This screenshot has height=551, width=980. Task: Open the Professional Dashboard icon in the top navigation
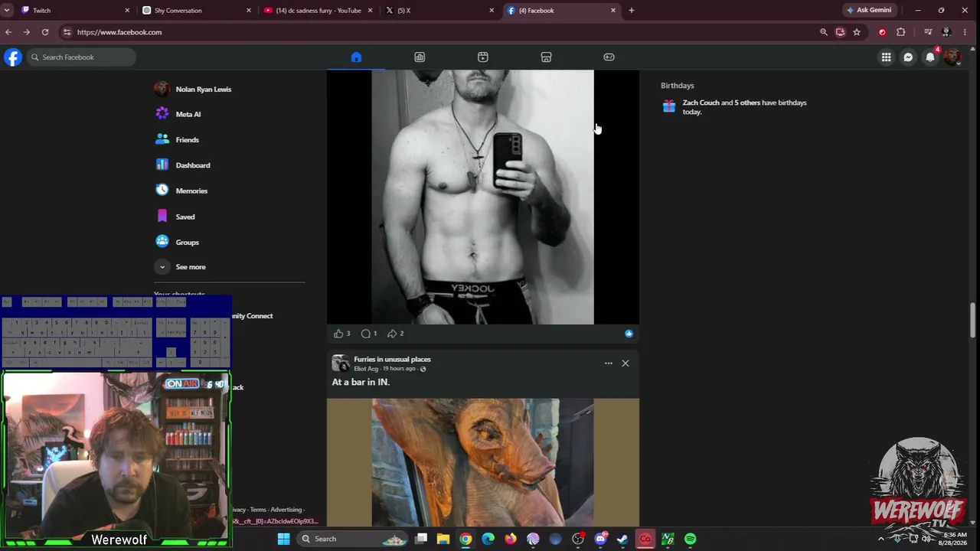420,57
